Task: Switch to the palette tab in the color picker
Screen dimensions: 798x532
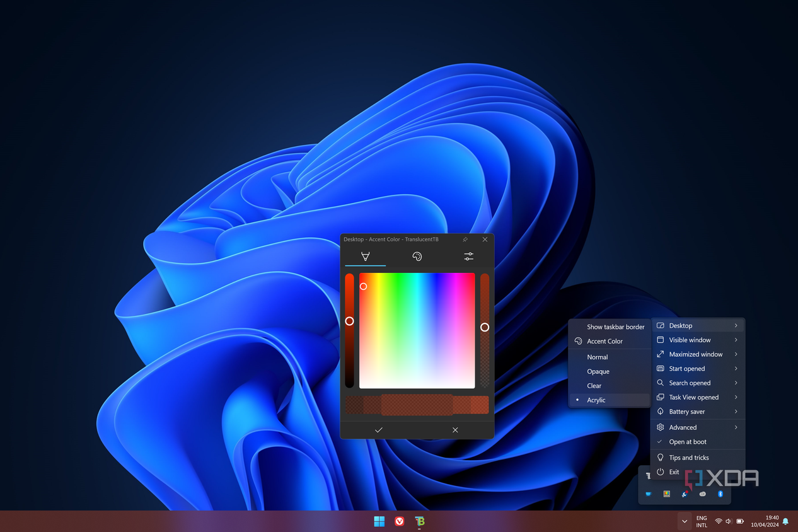Action: 417,256
